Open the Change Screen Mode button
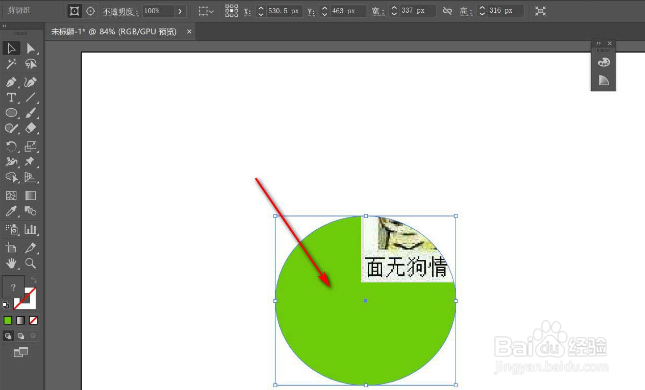Viewport: 645px width, 390px height. [21, 352]
